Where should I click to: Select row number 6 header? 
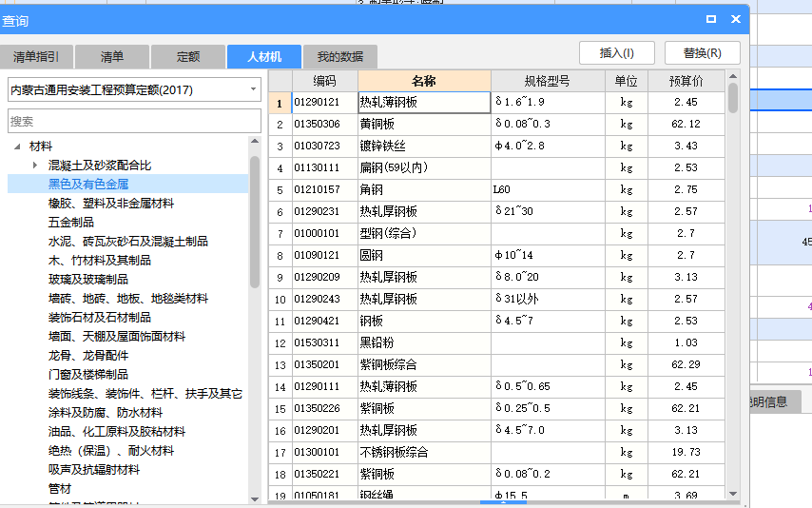coord(280,212)
